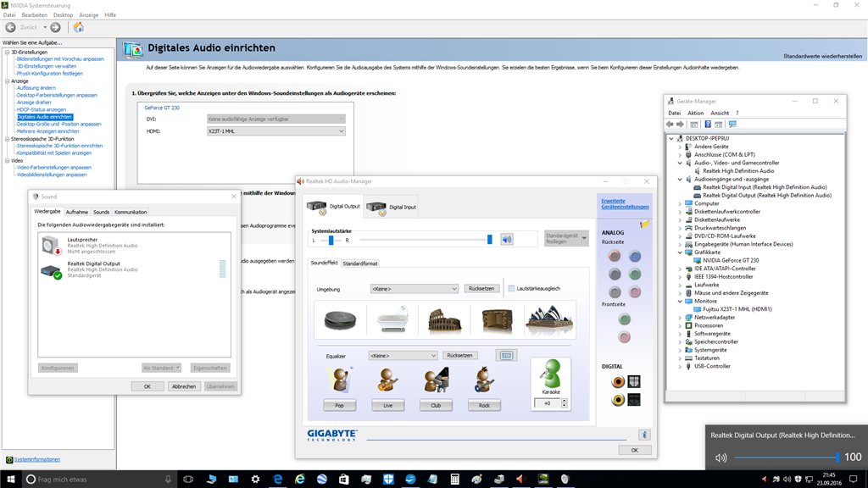Open the HDMI dropdown showing X23T-1 MHL
This screenshot has height=488, width=868.
[275, 131]
